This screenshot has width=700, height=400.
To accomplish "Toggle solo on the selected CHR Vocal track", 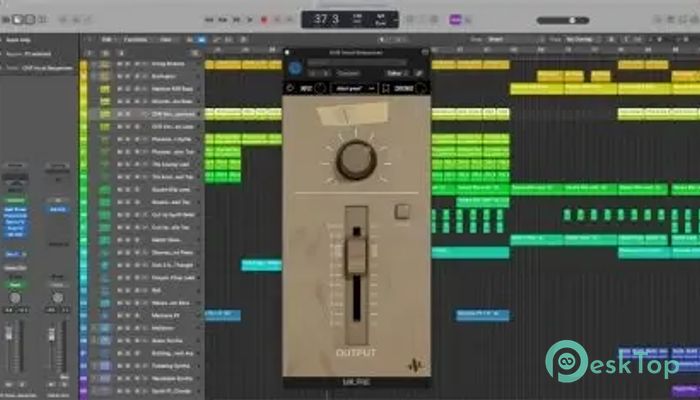I will pyautogui.click(x=127, y=114).
